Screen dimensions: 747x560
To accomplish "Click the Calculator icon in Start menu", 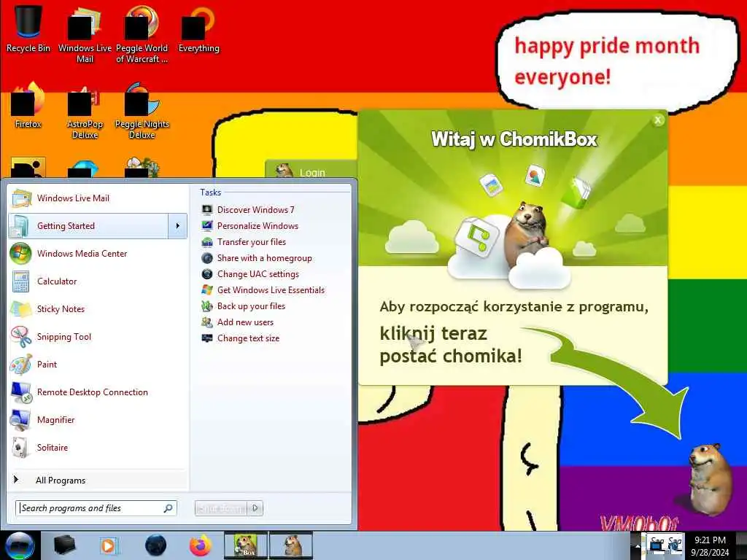I will pos(20,281).
